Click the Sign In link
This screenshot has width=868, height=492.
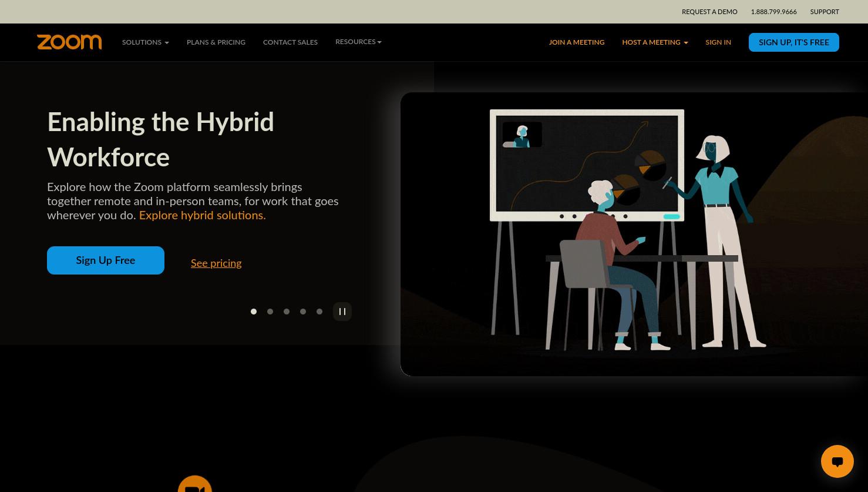pyautogui.click(x=718, y=42)
